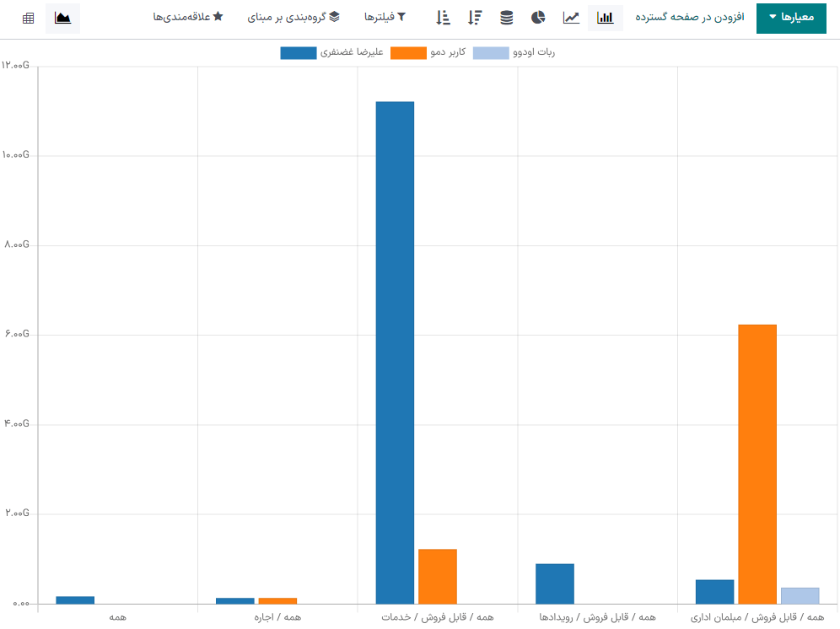This screenshot has width=840, height=629.
Task: Expand the فیلترها filters menu
Action: [x=385, y=18]
